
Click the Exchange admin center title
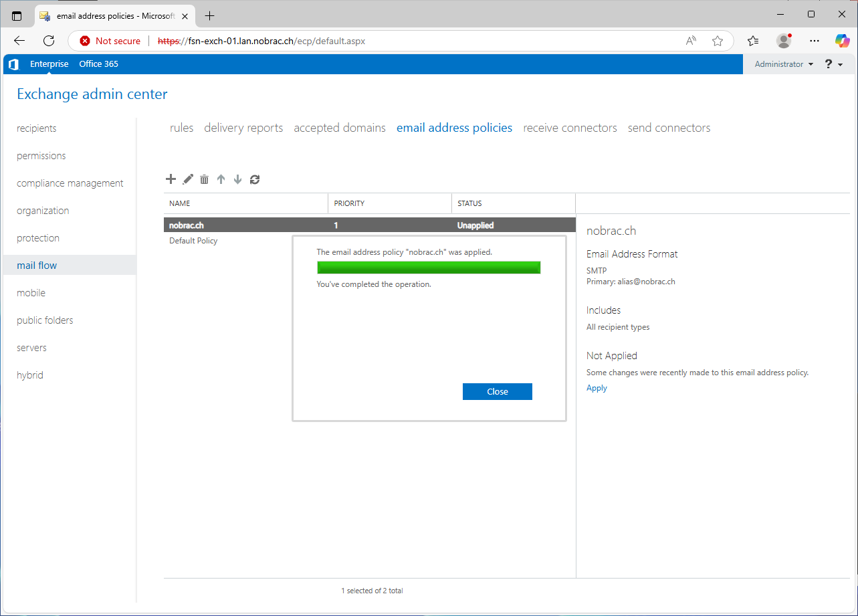pyautogui.click(x=92, y=94)
